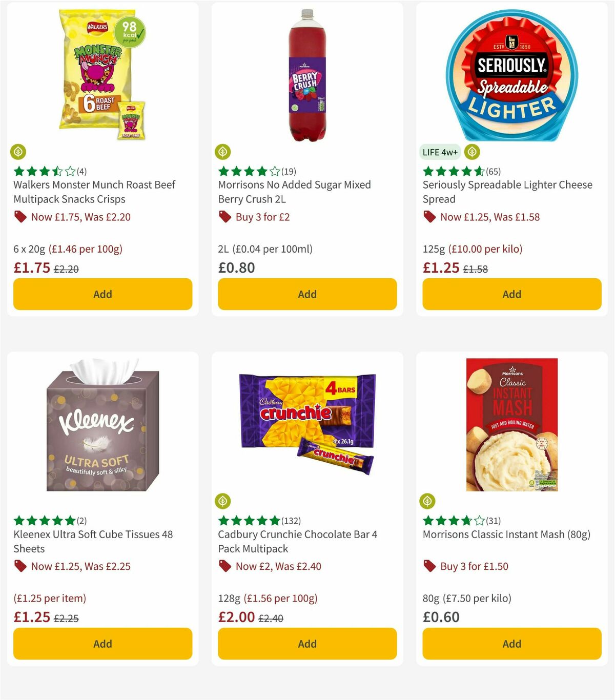Add Berry Crush 2L to basket

tap(307, 294)
